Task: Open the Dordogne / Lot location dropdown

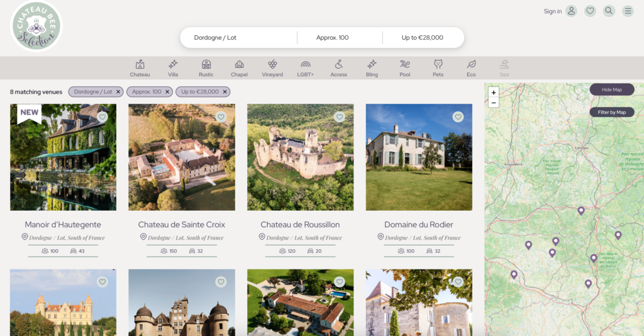Action: point(238,37)
